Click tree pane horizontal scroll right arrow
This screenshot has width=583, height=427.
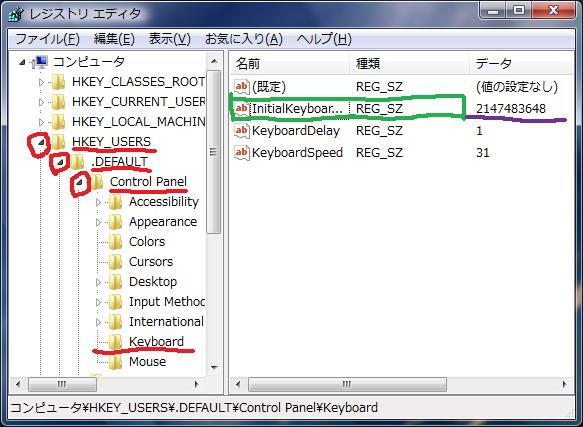click(197, 385)
